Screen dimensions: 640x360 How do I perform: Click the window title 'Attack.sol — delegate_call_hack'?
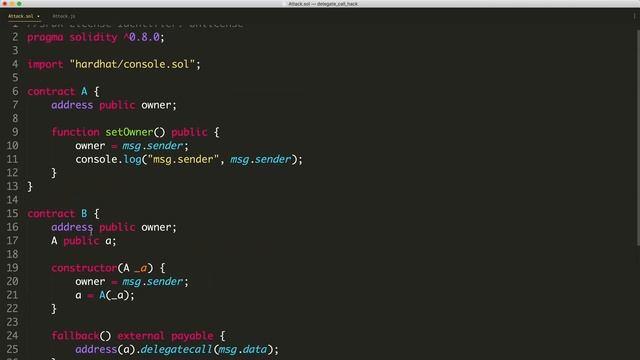pyautogui.click(x=323, y=4)
